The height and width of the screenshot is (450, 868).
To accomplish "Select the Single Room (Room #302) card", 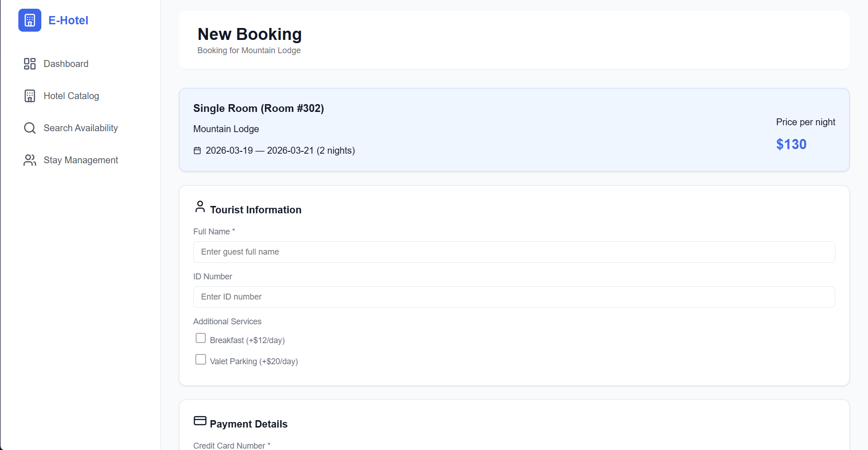I will pyautogui.click(x=514, y=130).
